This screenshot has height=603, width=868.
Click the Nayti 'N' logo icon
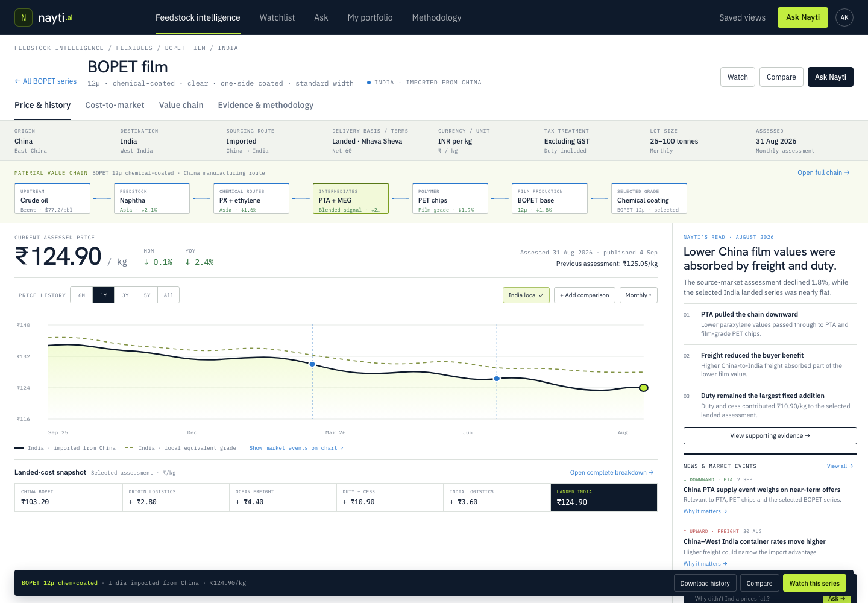coord(24,17)
